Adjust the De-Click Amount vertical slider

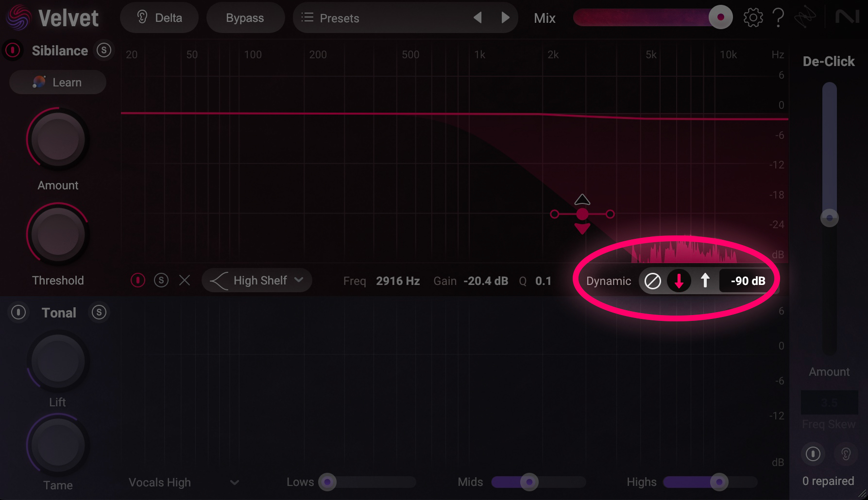(x=830, y=217)
